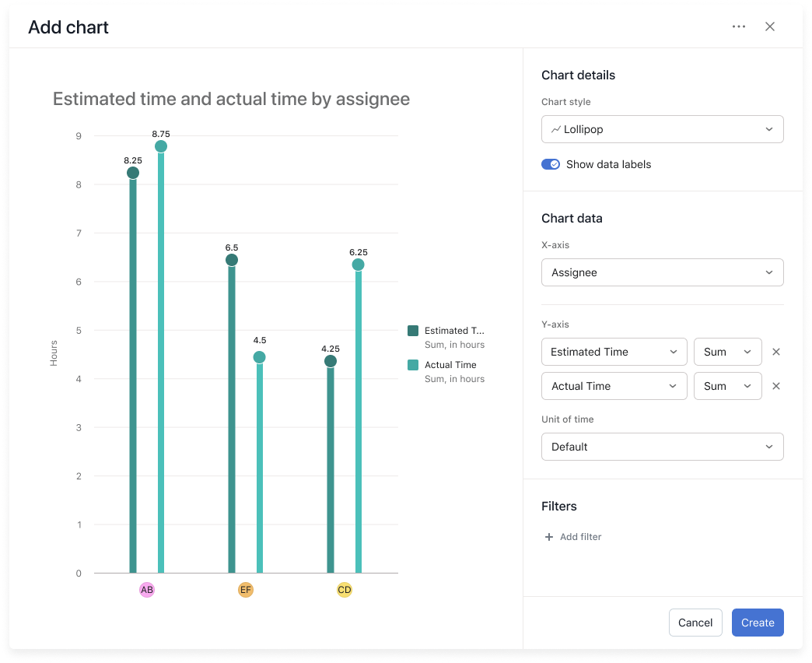Image resolution: width=812 pixels, height=663 pixels.
Task: Click the Create button
Action: click(x=758, y=623)
